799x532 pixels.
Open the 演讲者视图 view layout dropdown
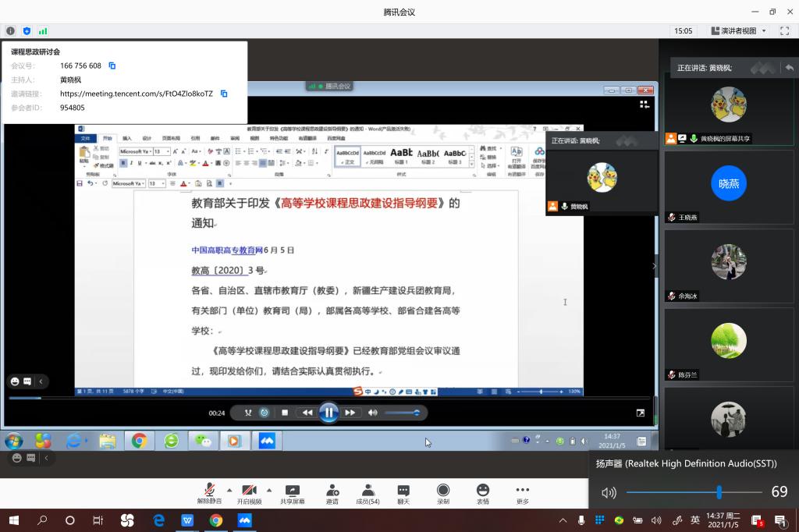coord(738,31)
